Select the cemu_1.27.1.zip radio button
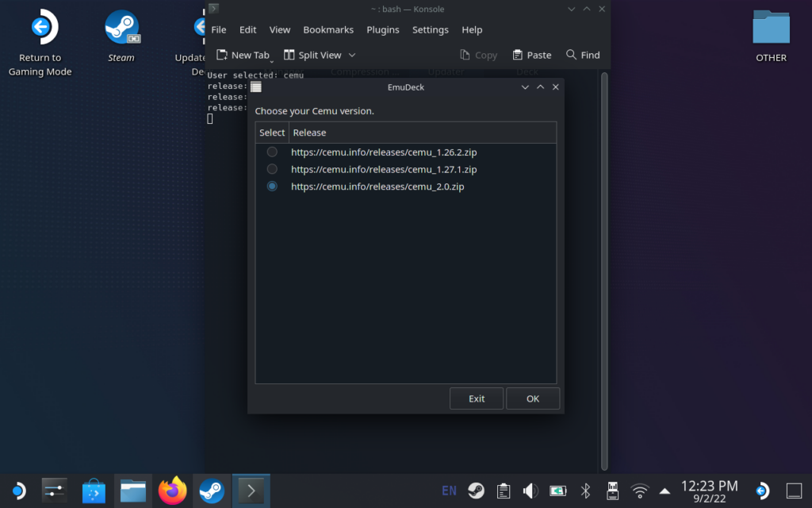The image size is (812, 508). coord(272,169)
